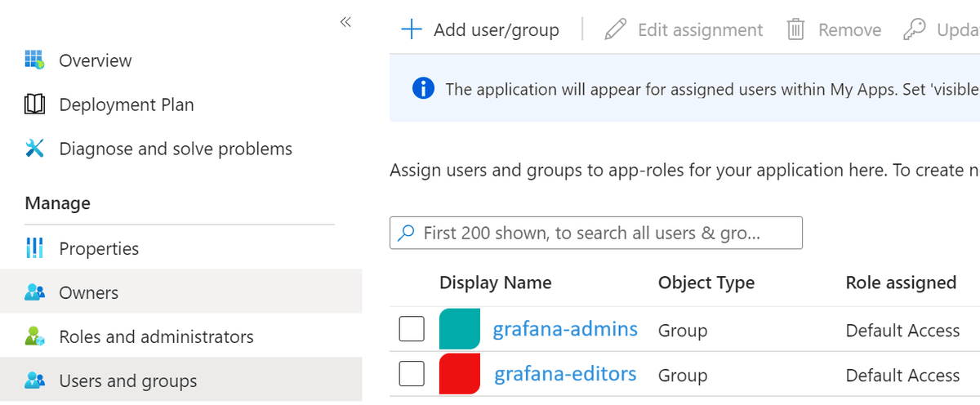Click Add user/group button
This screenshot has width=980, height=405.
pos(480,30)
